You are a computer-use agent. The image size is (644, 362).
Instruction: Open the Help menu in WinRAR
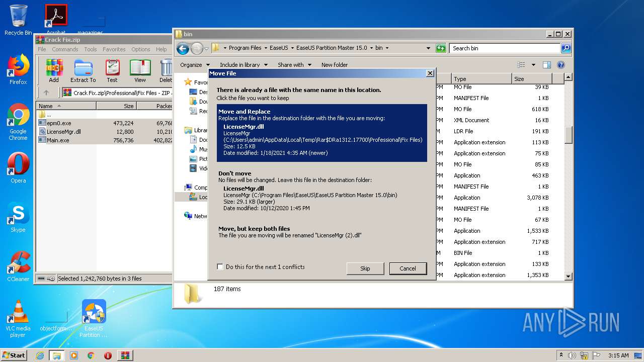pos(162,49)
